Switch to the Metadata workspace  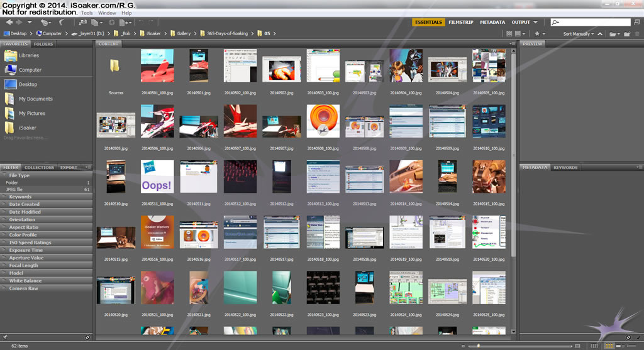point(492,22)
